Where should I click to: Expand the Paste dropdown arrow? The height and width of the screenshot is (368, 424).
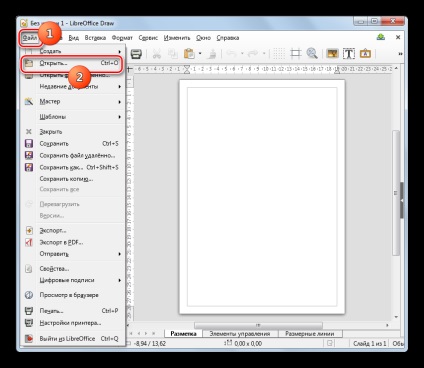tap(200, 53)
